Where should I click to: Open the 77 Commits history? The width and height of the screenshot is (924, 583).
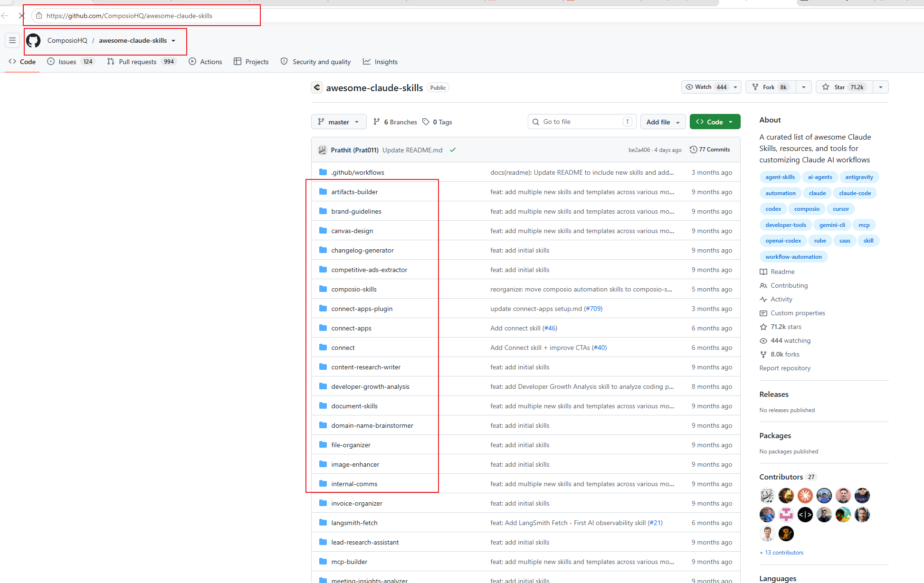[710, 150]
